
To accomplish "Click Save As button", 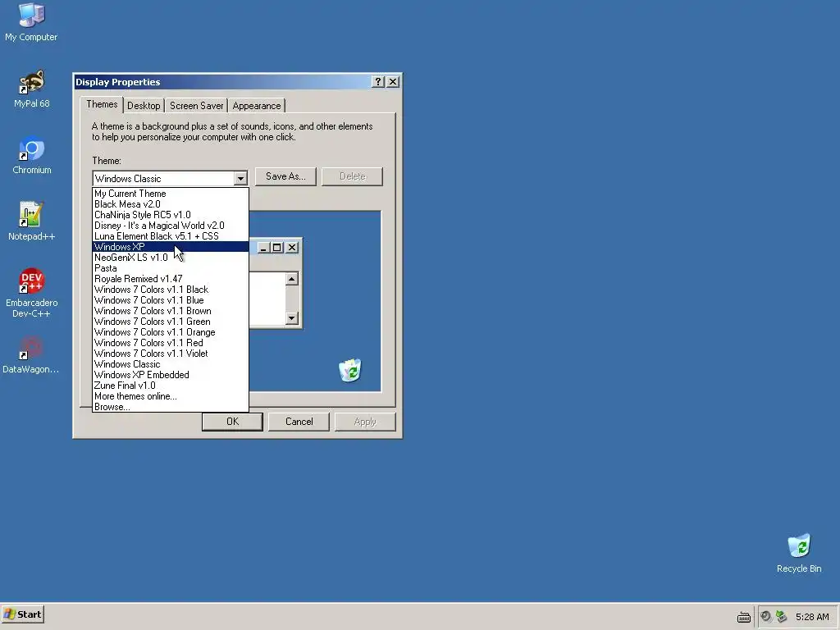I will click(x=285, y=176).
